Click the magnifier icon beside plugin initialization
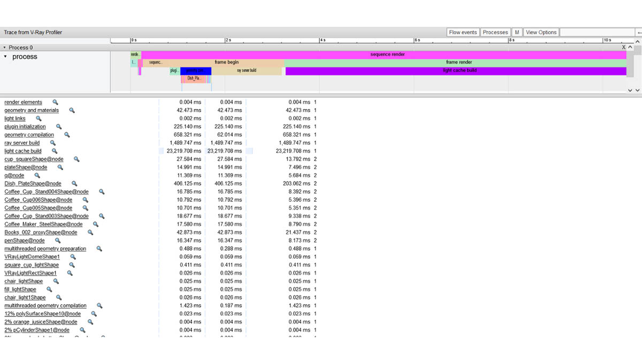This screenshot has height=364, width=642. pyautogui.click(x=59, y=126)
